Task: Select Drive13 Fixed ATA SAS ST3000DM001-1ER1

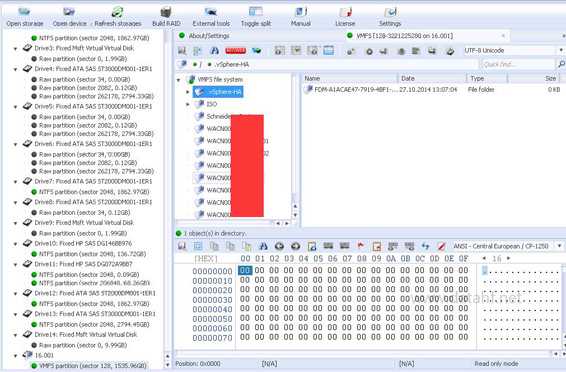Action: click(95, 314)
